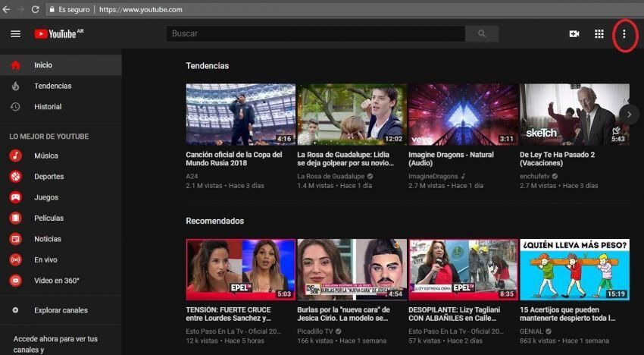Screen dimensions: 644x355
Task: Click the En vivo icon
Action: click(x=15, y=259)
